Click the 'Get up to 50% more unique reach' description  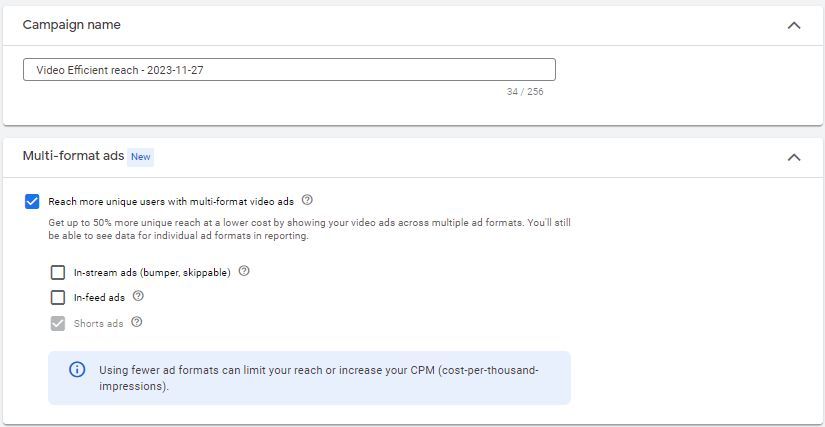pyautogui.click(x=309, y=229)
